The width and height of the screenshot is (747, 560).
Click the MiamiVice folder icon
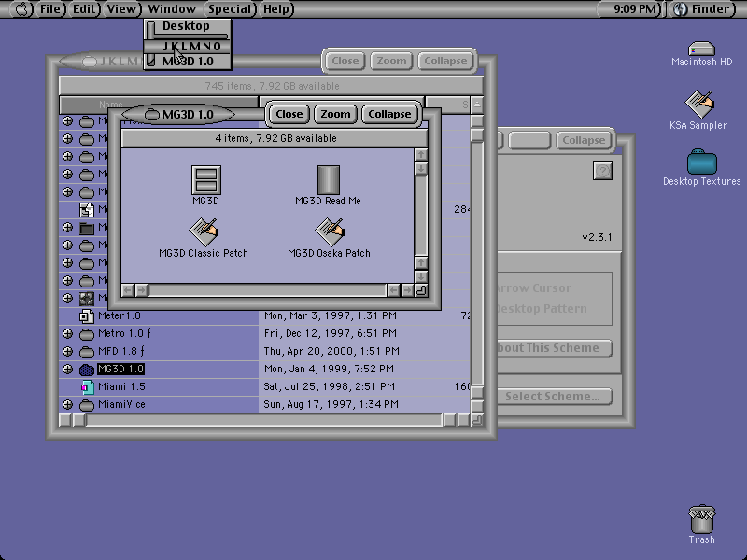pos(86,405)
